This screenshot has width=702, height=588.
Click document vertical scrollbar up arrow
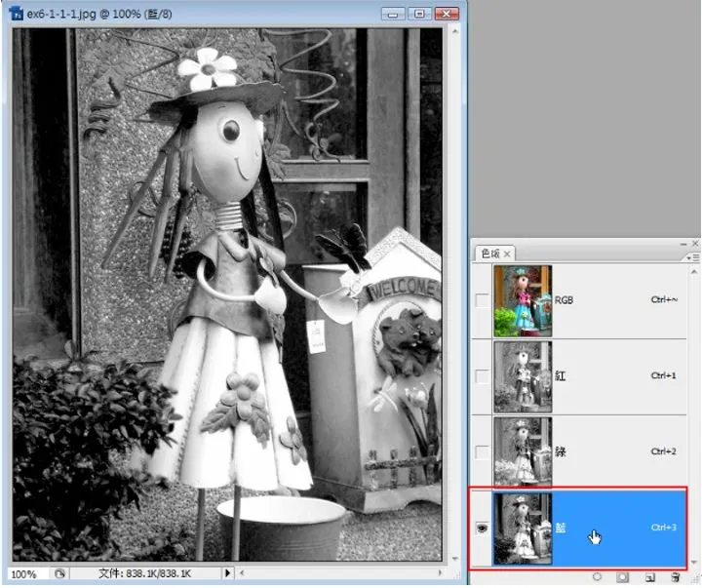[455, 31]
